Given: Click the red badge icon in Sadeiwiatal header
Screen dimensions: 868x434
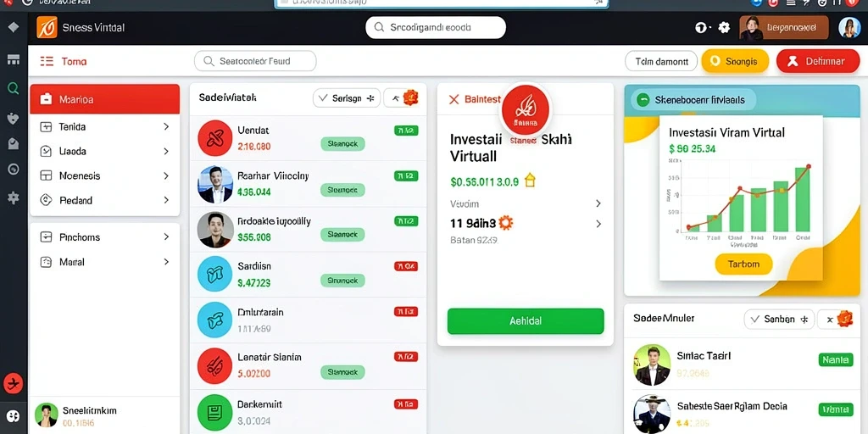Looking at the screenshot, I should [x=411, y=98].
